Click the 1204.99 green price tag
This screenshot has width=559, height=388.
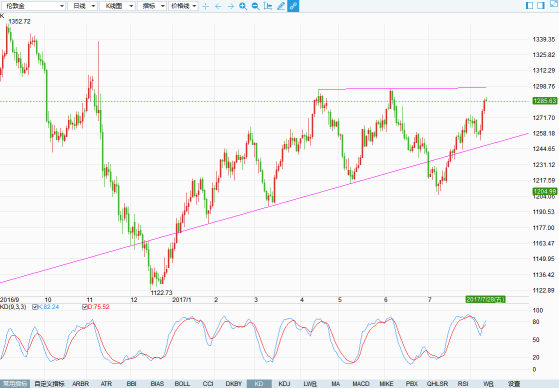545,192
